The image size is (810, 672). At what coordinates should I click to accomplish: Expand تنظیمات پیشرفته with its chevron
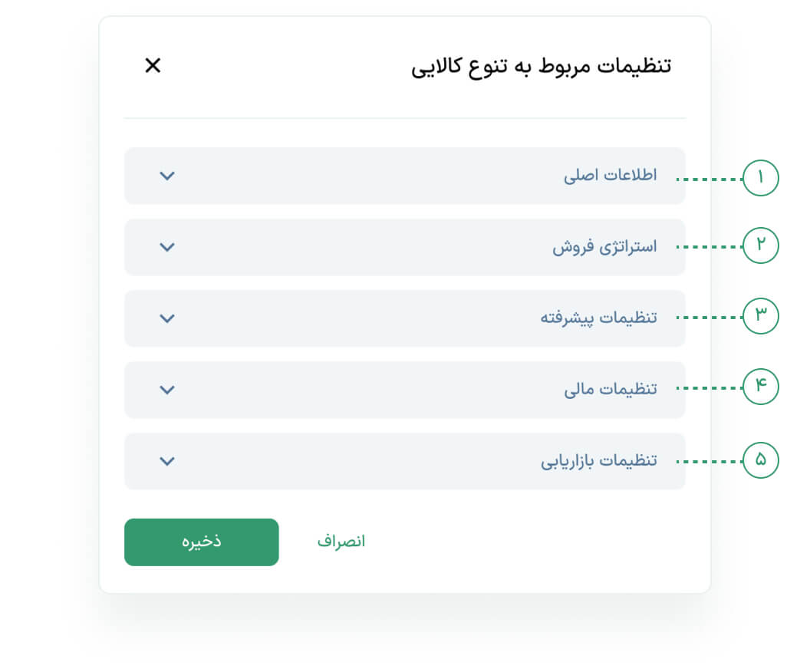pyautogui.click(x=167, y=318)
